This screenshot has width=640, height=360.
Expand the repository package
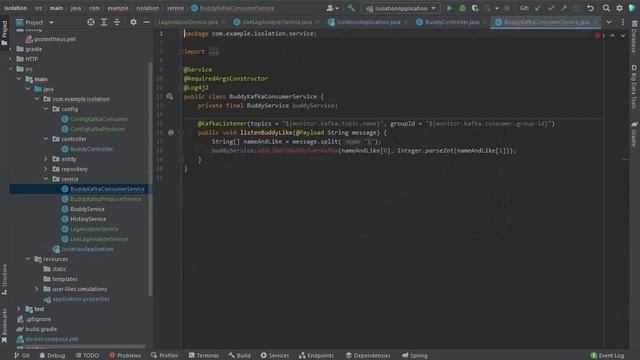click(46, 169)
